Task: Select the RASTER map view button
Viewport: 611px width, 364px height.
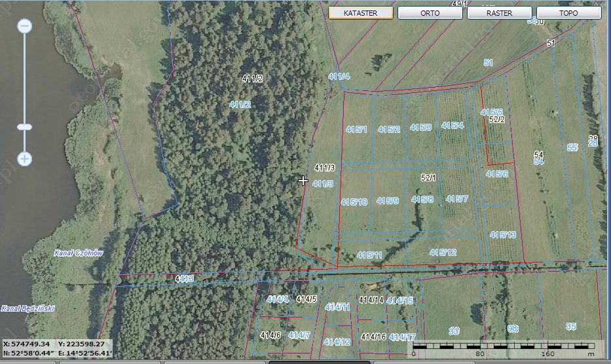Action: [500, 12]
